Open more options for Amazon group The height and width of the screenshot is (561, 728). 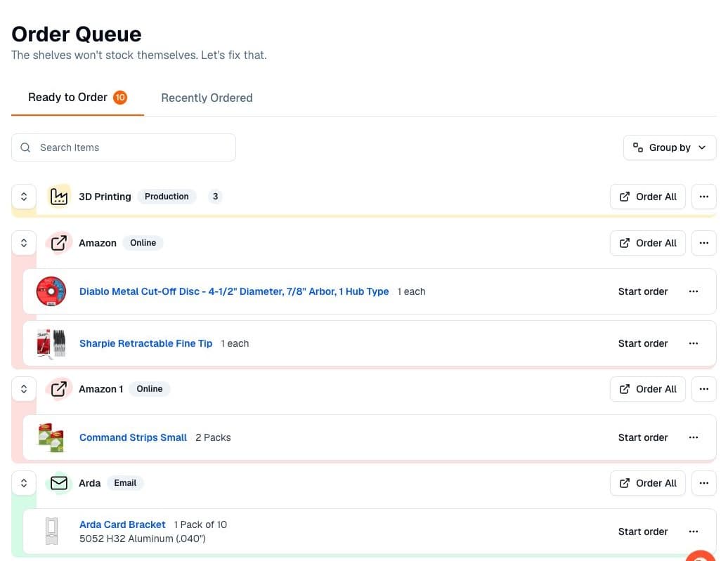[704, 243]
